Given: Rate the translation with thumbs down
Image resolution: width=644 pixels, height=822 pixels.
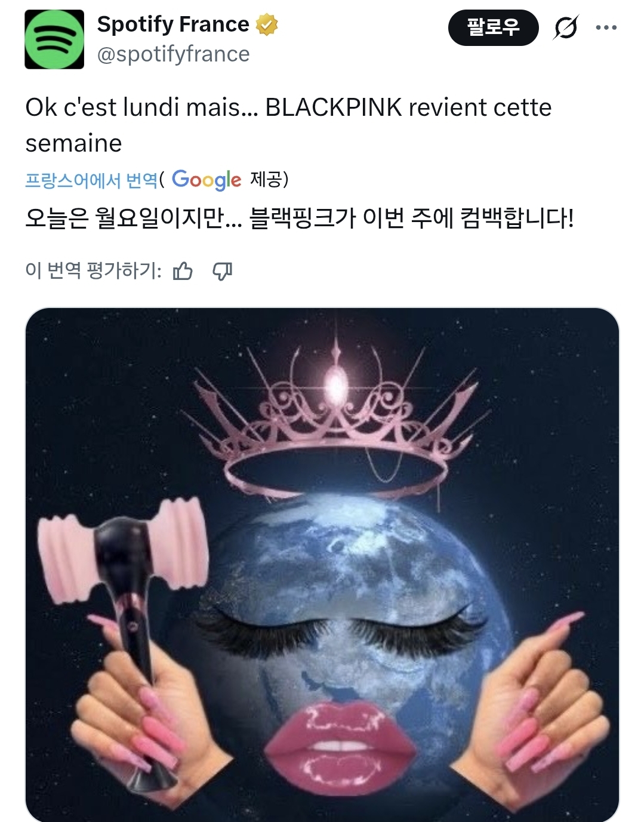Looking at the screenshot, I should [222, 271].
